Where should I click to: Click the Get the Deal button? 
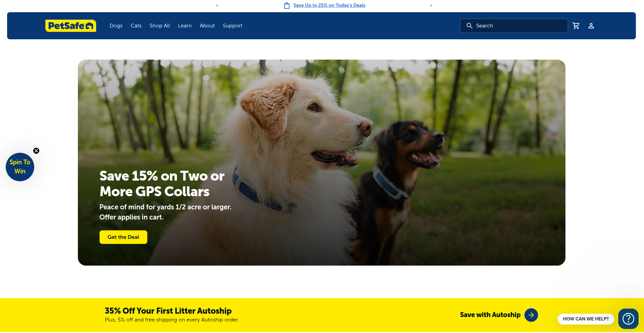pyautogui.click(x=123, y=237)
